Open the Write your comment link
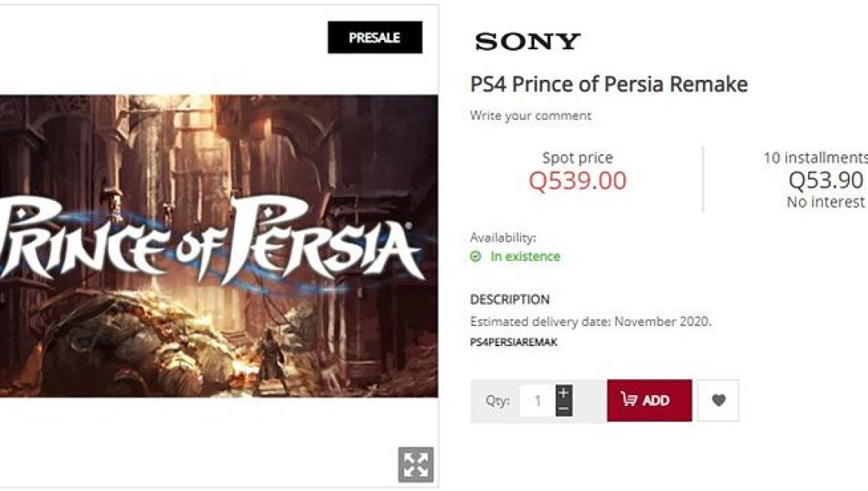Image resolution: width=868 pixels, height=491 pixels. point(531,116)
